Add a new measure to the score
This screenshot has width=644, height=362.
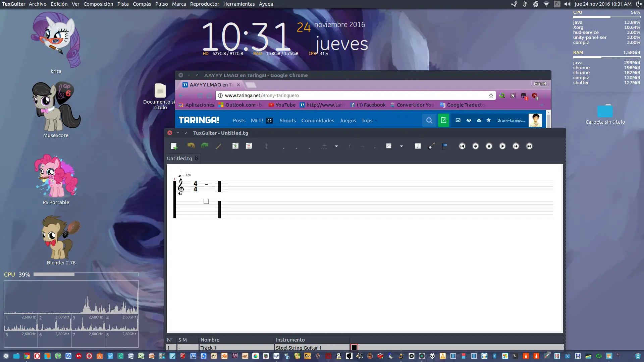(235, 146)
